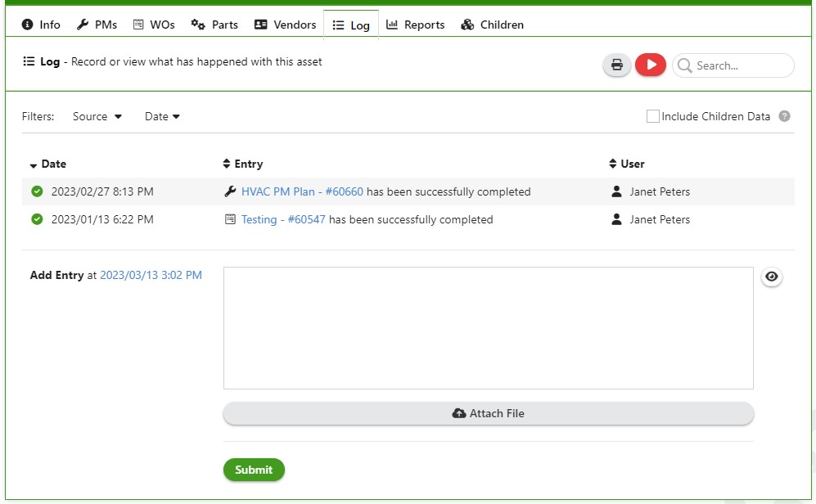This screenshot has height=504, width=816.
Task: Click the sort arrows on the User column
Action: pos(614,164)
